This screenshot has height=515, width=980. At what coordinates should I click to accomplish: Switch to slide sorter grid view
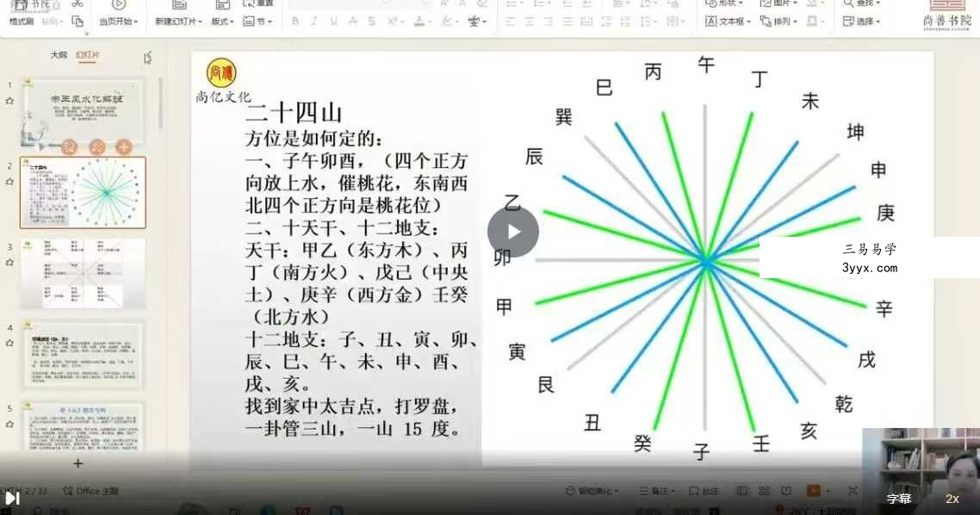pyautogui.click(x=764, y=491)
